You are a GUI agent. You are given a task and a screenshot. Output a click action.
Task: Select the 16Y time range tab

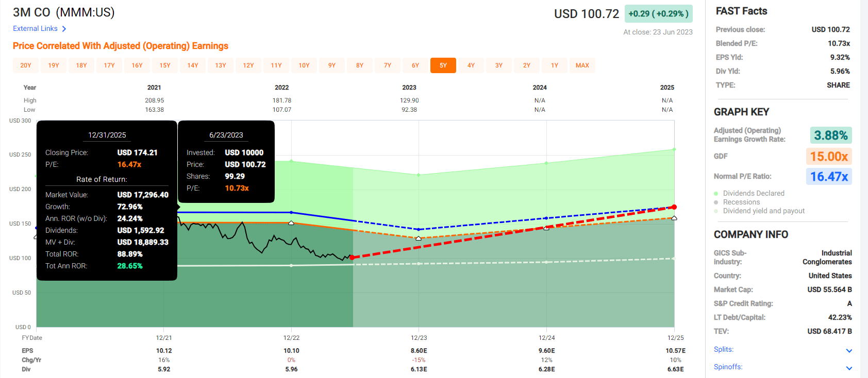[137, 65]
